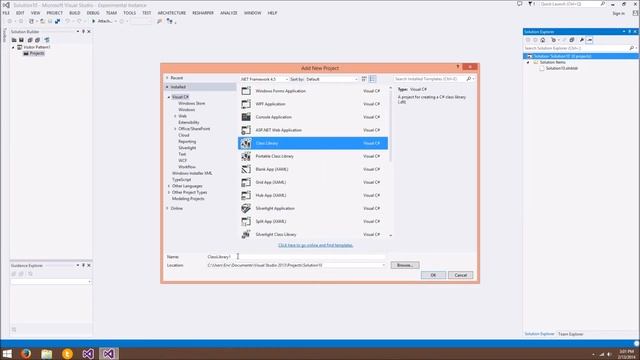This screenshot has height=360, width=640.
Task: Open the .NET Framework version dropdown
Action: pos(264,79)
